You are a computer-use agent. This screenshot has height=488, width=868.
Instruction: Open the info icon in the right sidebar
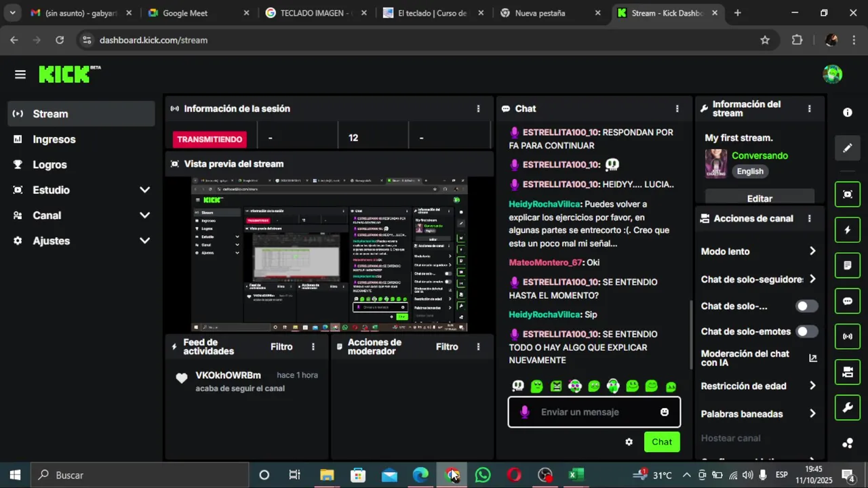pos(848,113)
